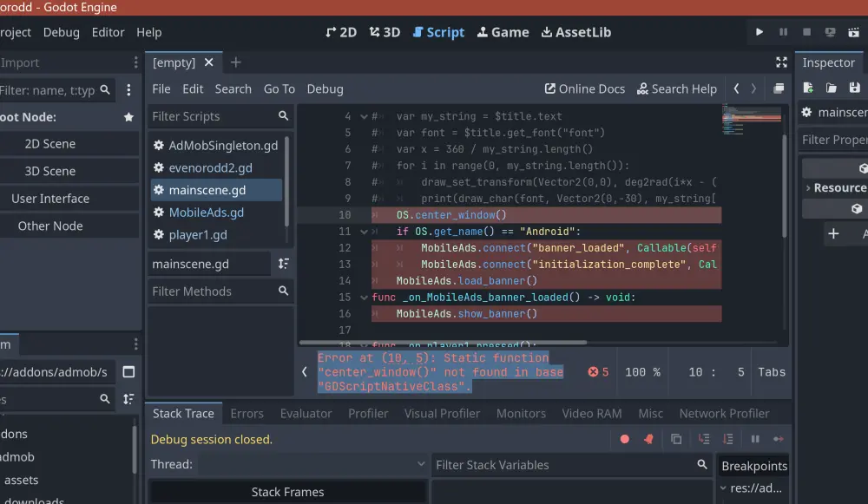Open the remote debug monitor icon
Viewport: 868px width, 504px height.
(x=830, y=32)
